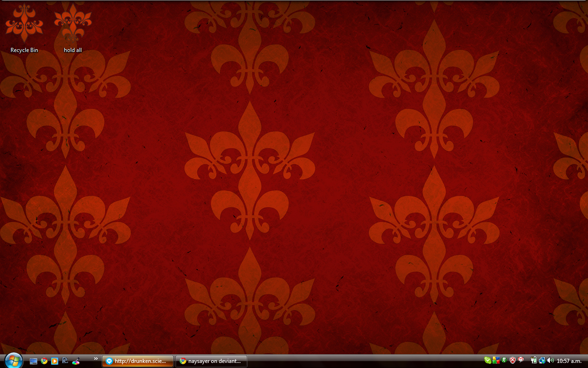Viewport: 588px width, 368px height.
Task: Open the red security shield alert icon
Action: point(512,360)
